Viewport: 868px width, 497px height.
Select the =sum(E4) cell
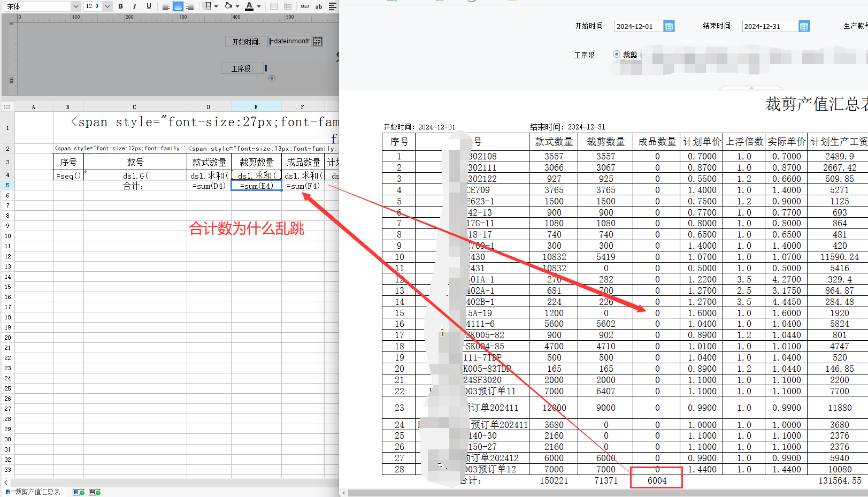coord(256,186)
